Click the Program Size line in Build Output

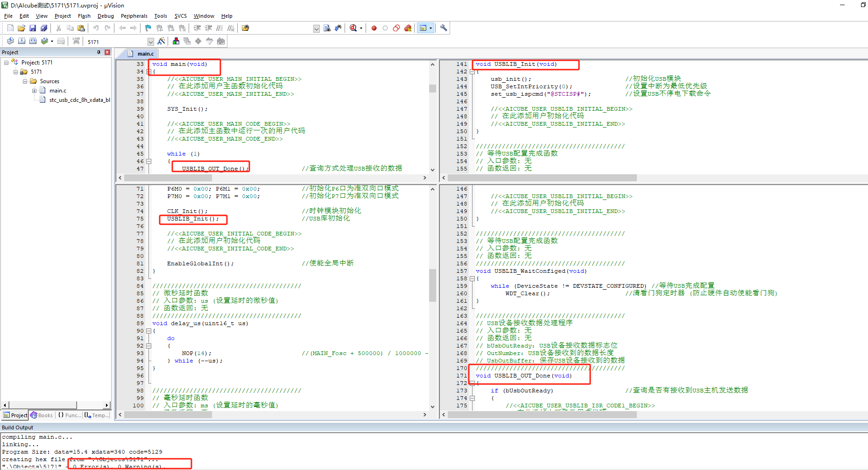coord(82,452)
